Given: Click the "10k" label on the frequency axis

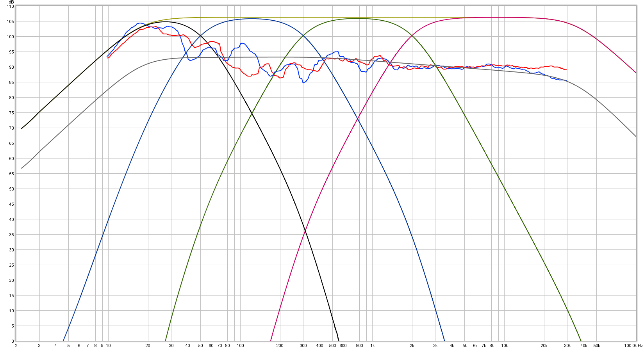Looking at the screenshot, I should pos(504,345).
